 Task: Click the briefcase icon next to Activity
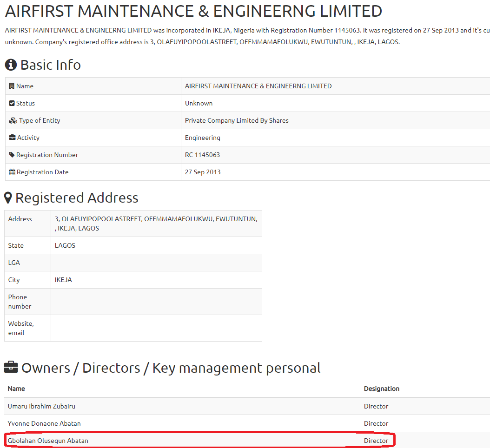click(x=12, y=137)
